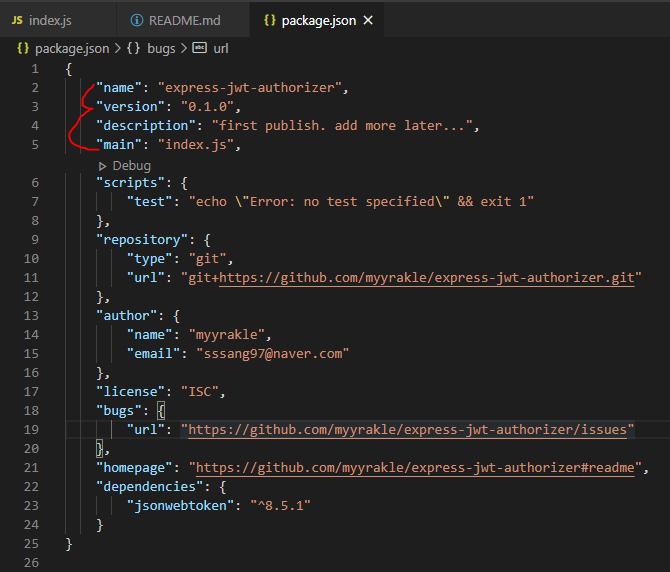Click the string icon beside breadcrumb url
This screenshot has width=670, height=572.
point(199,47)
